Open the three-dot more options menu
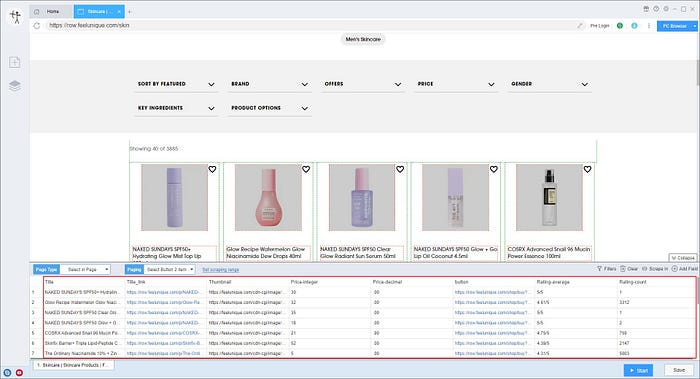 pyautogui.click(x=649, y=26)
